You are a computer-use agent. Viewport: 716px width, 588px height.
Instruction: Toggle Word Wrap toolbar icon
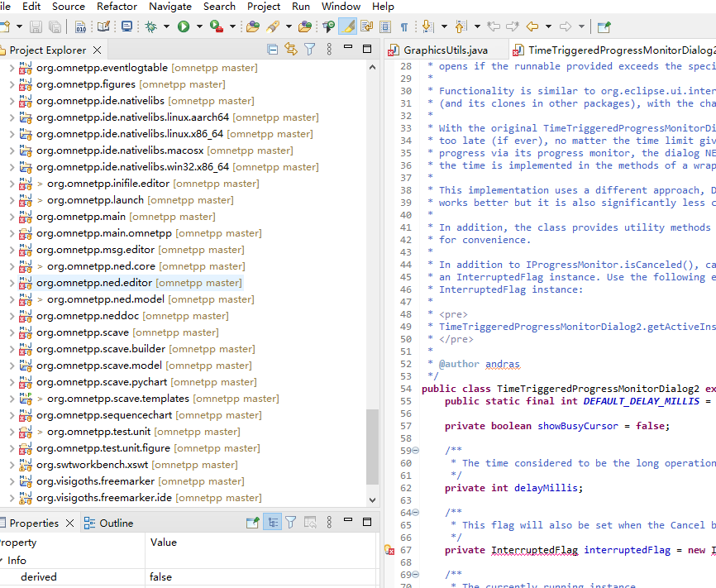pyautogui.click(x=366, y=26)
